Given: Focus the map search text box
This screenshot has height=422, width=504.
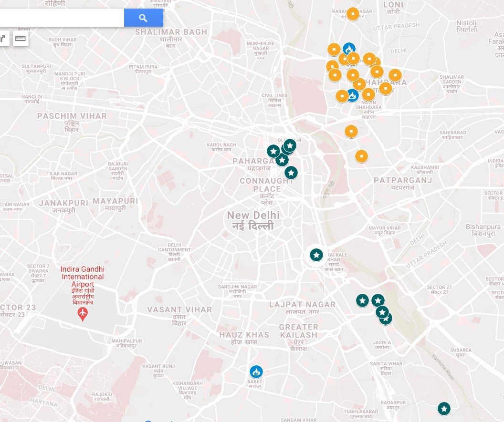Looking at the screenshot, I should [x=61, y=18].
